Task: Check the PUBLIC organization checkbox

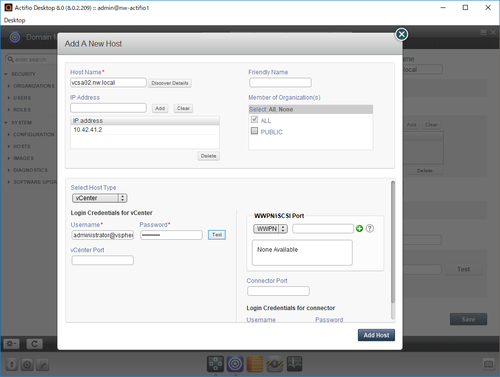Action: 254,131
